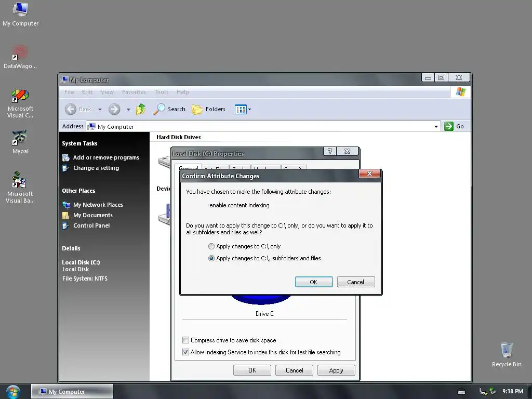Image resolution: width=532 pixels, height=399 pixels.
Task: Click OK in Confirm Attribute Changes
Action: 314,282
